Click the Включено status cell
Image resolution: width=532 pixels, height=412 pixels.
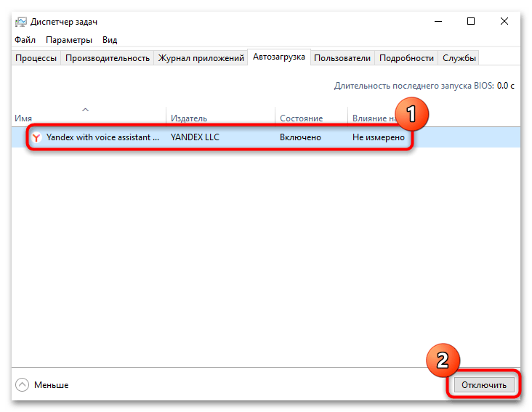pyautogui.click(x=300, y=137)
